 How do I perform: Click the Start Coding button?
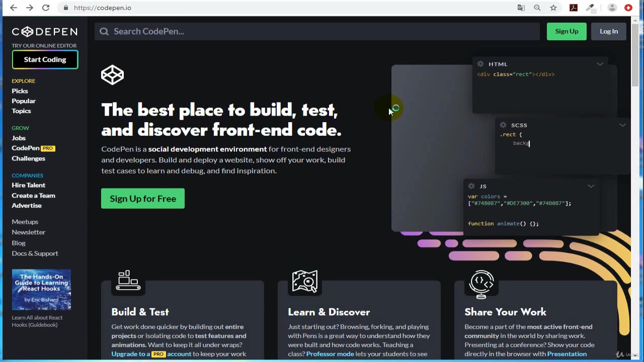tap(45, 59)
